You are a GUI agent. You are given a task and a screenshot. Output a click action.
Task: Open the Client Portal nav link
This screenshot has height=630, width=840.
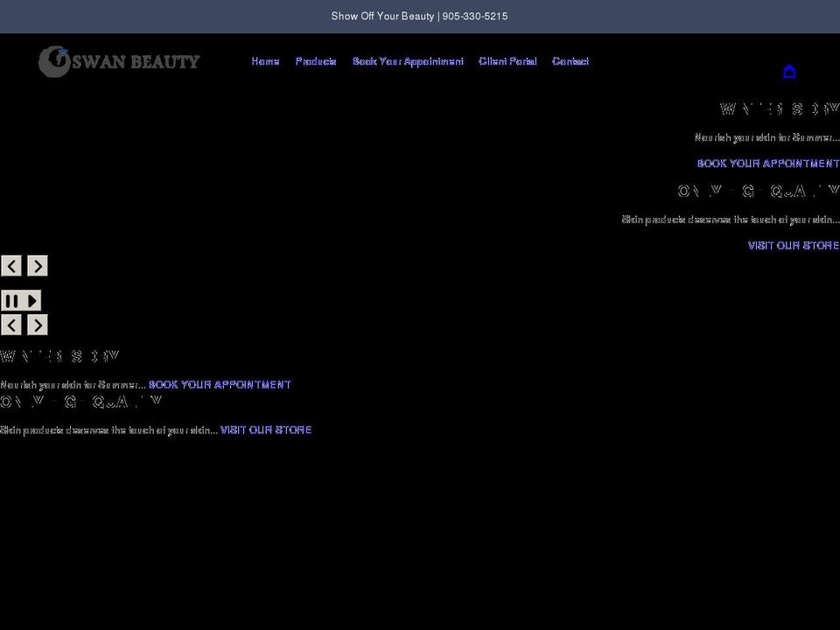[x=507, y=61]
